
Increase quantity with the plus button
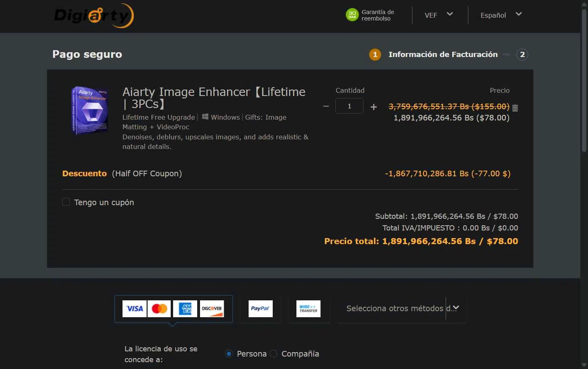pyautogui.click(x=374, y=107)
